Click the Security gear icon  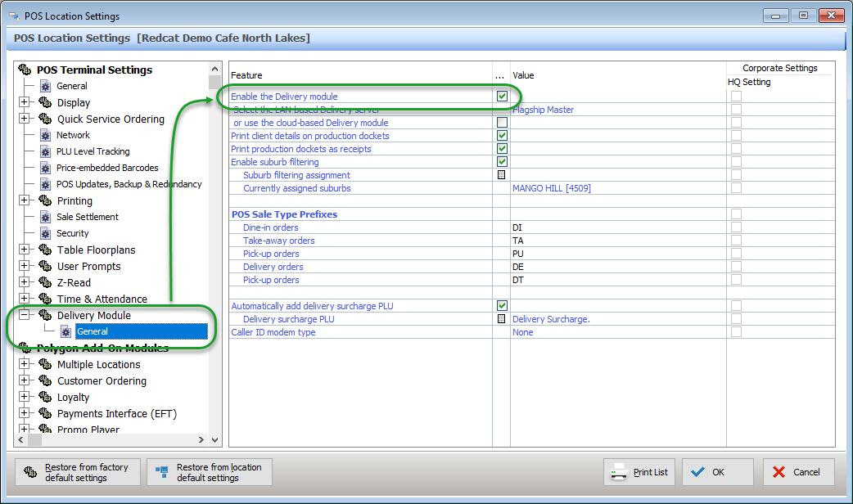tap(45, 233)
